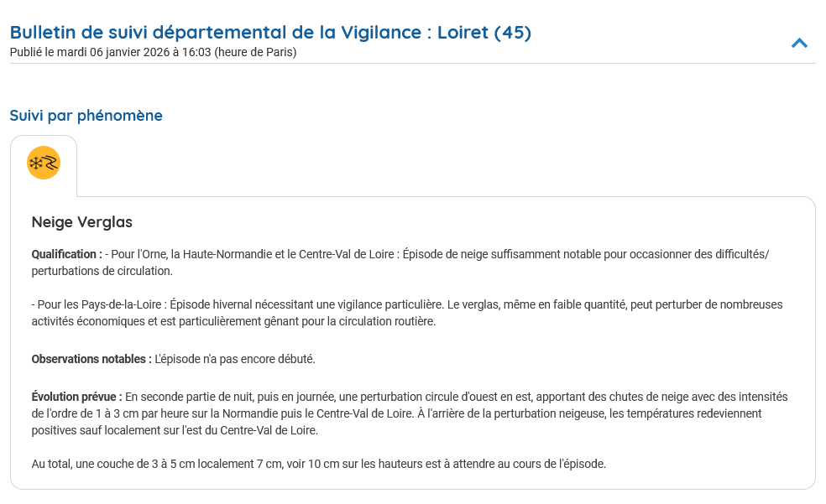Click 'Loiret (45)' in the heading
Viewport: 826px width, 504px height.
click(484, 33)
